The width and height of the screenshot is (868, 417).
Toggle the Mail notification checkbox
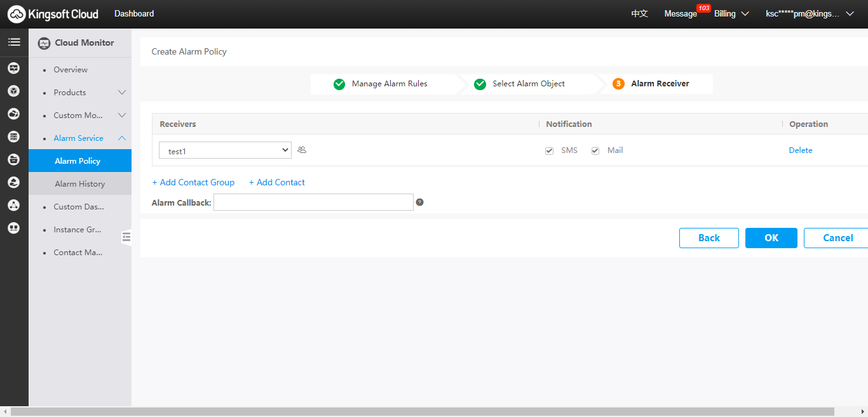click(x=595, y=151)
